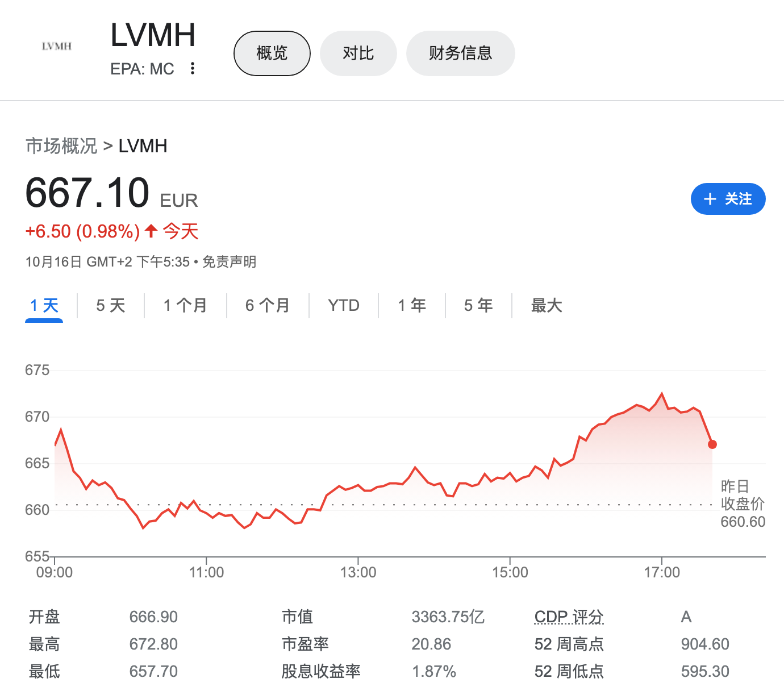Image resolution: width=784 pixels, height=699 pixels.
Task: Click the 52 周低点 value 595.30
Action: pyautogui.click(x=705, y=671)
